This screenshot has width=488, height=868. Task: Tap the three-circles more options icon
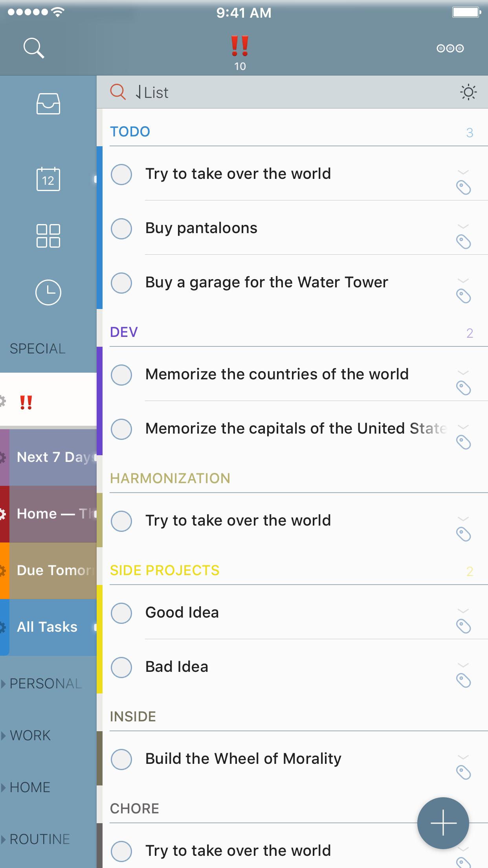coord(450,48)
